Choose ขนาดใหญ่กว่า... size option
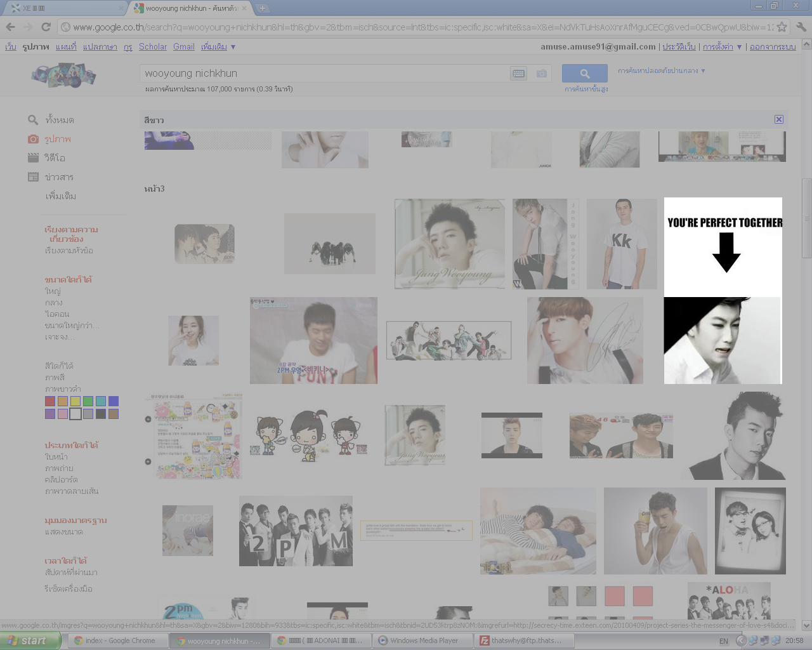Screen dimensions: 812x650 pyautogui.click(x=72, y=326)
